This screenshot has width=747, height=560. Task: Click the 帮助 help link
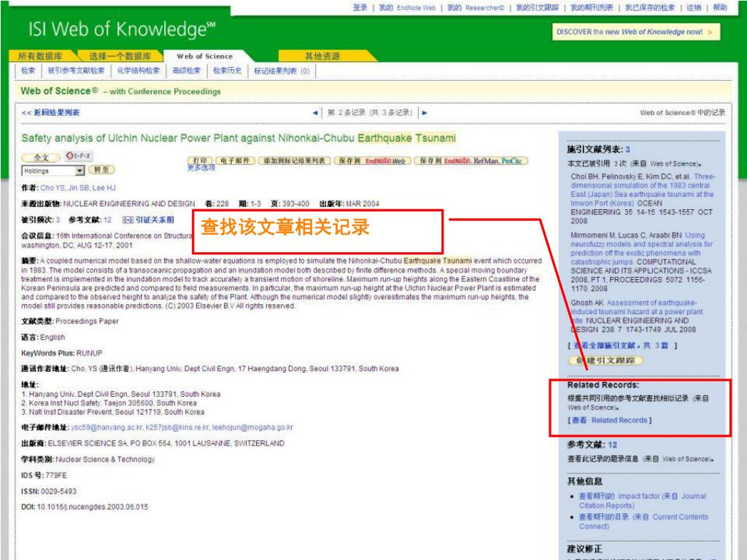click(x=720, y=7)
